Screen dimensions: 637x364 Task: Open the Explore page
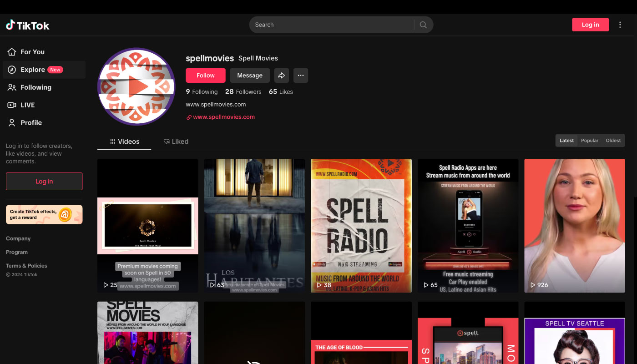tap(44, 70)
